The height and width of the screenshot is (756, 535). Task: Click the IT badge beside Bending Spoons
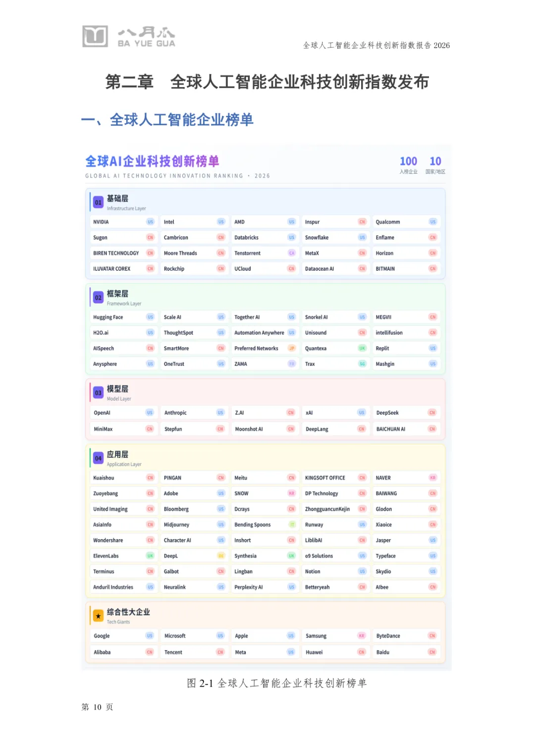coord(292,525)
